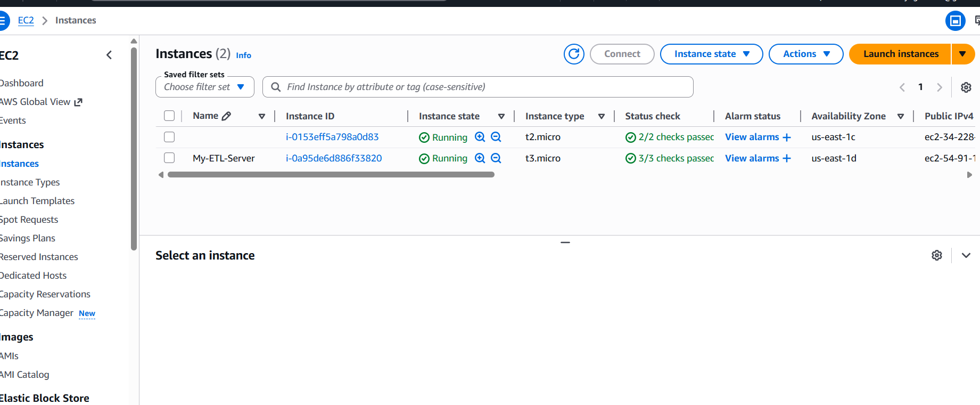Click the Connect button

point(622,54)
